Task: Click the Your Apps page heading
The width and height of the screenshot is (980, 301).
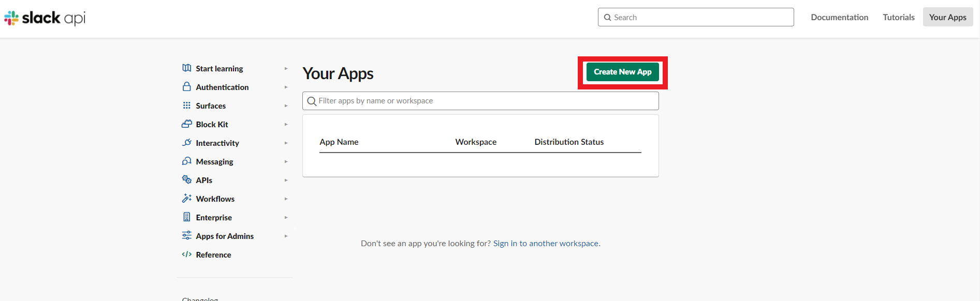Action: coord(338,73)
